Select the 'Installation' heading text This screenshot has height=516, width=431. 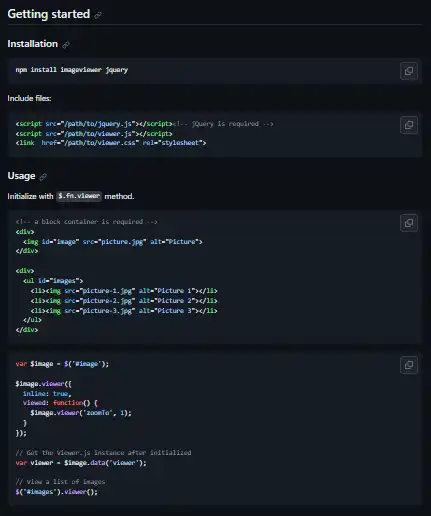[33, 44]
